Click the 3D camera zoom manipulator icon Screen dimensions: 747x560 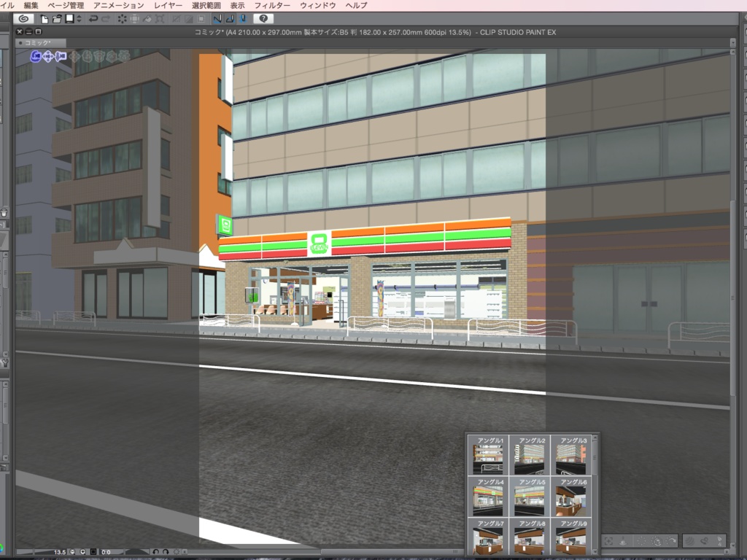click(x=61, y=57)
